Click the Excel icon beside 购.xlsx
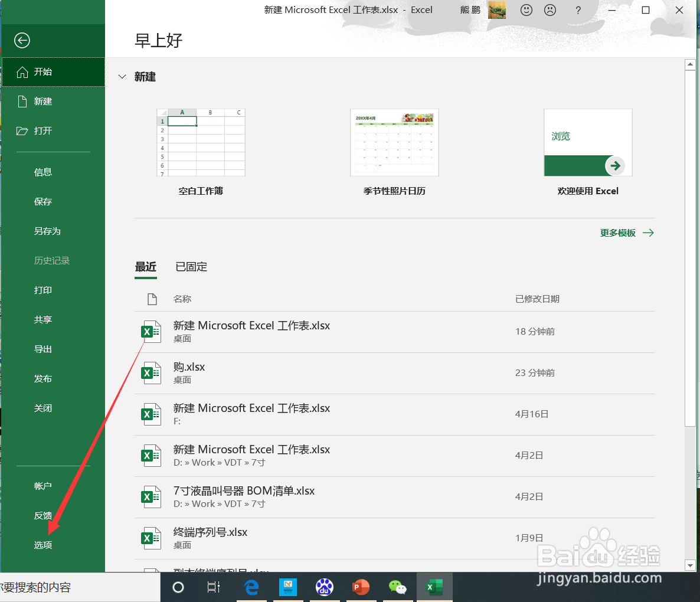Viewport: 700px width, 602px height. pyautogui.click(x=151, y=373)
